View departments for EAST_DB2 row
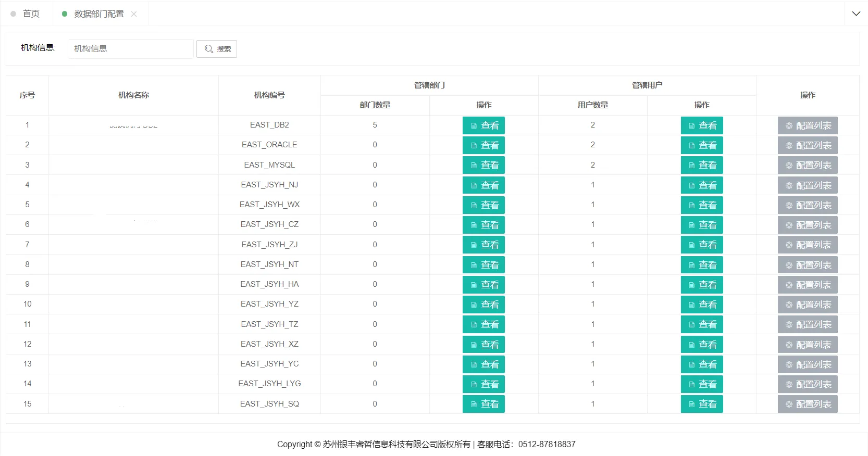 coord(483,125)
